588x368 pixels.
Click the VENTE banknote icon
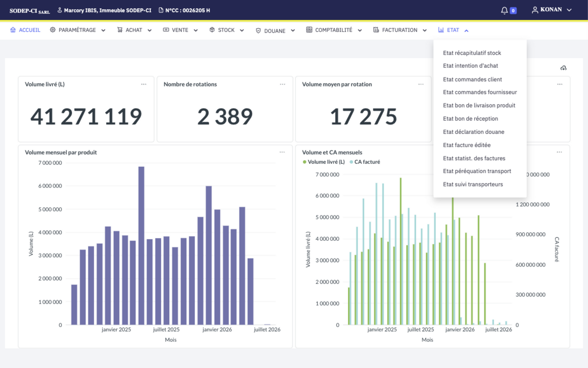[x=166, y=30]
